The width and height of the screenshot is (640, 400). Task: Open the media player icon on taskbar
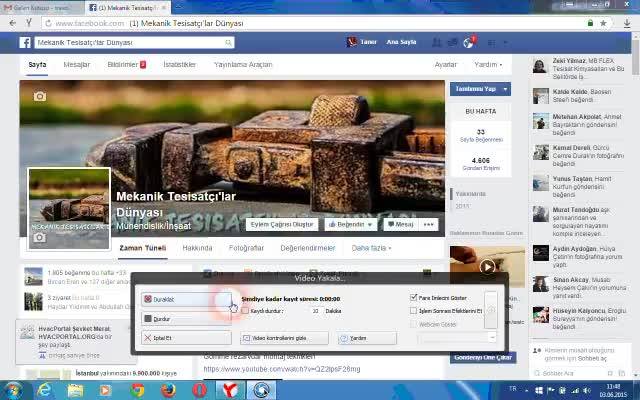click(105, 391)
